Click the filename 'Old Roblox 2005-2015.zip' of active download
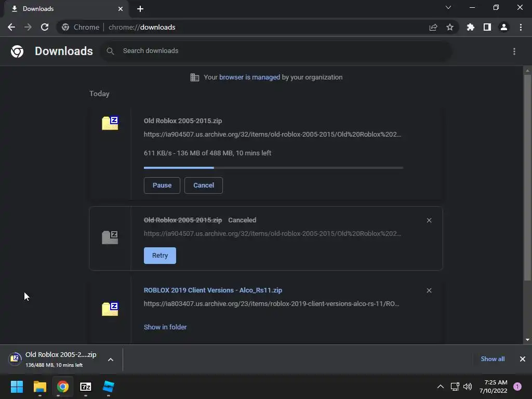Viewport: 532px width, 399px height. [x=183, y=121]
